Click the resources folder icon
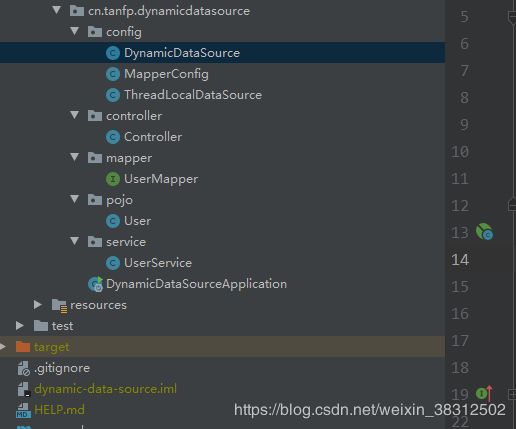Image resolution: width=516 pixels, height=429 pixels. click(60, 306)
